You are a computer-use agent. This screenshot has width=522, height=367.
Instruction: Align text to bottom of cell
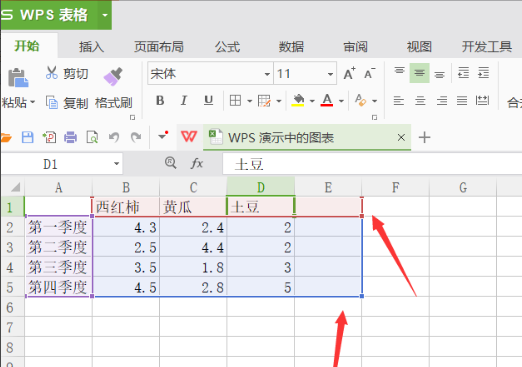pos(439,74)
